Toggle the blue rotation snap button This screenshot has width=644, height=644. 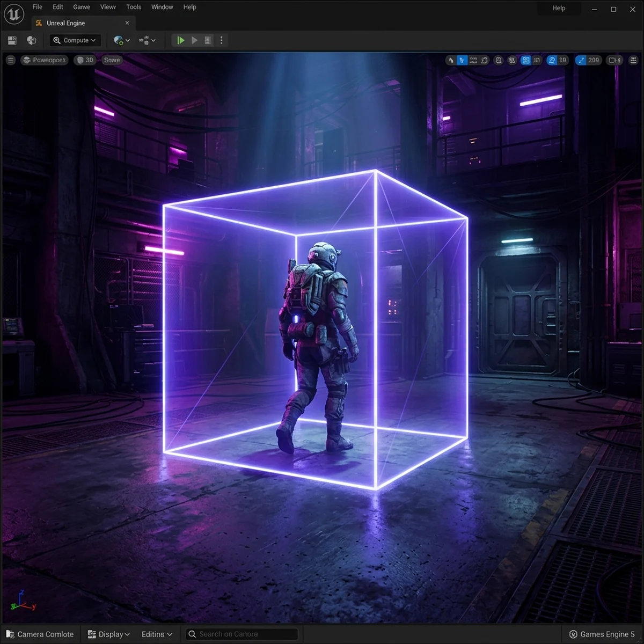(x=552, y=60)
